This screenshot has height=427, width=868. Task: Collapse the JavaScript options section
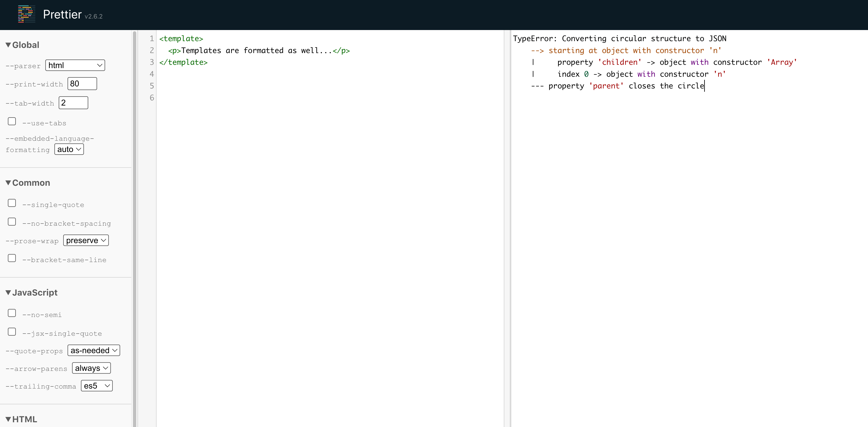[31, 292]
